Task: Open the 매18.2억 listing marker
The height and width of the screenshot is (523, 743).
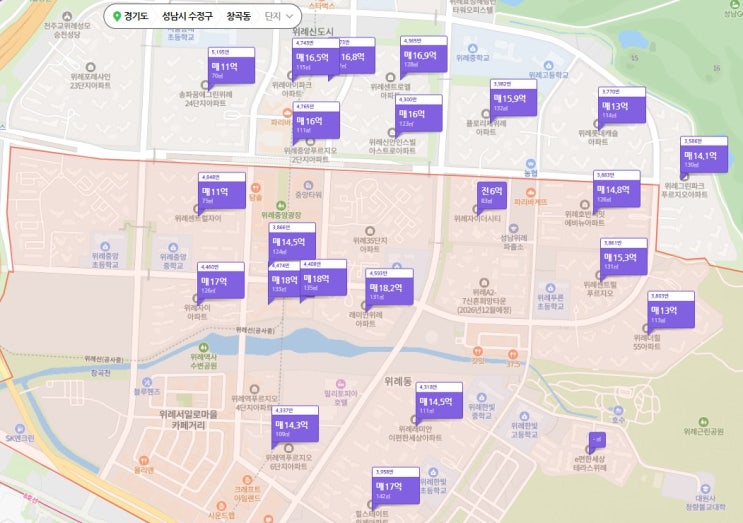Action: pos(389,288)
